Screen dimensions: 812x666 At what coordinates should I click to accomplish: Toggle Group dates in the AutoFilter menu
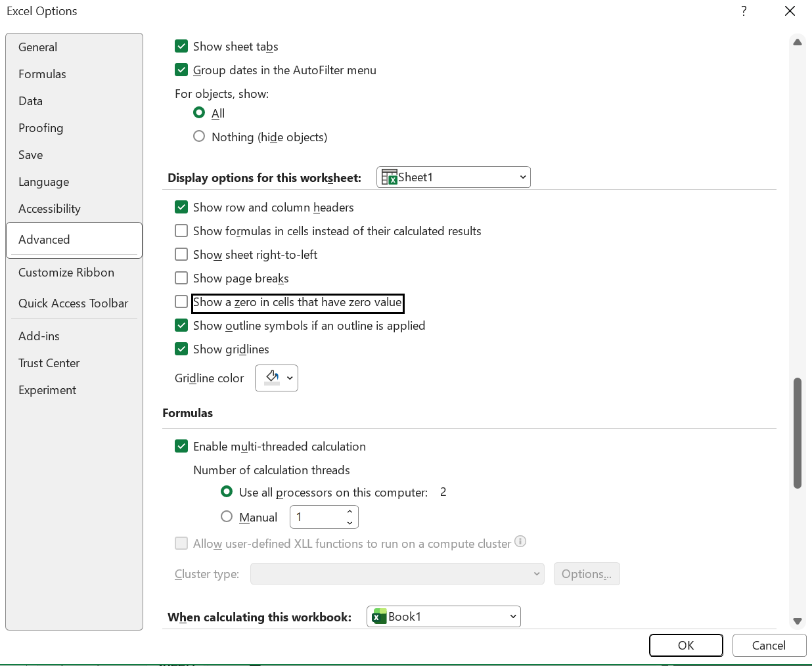pyautogui.click(x=181, y=70)
